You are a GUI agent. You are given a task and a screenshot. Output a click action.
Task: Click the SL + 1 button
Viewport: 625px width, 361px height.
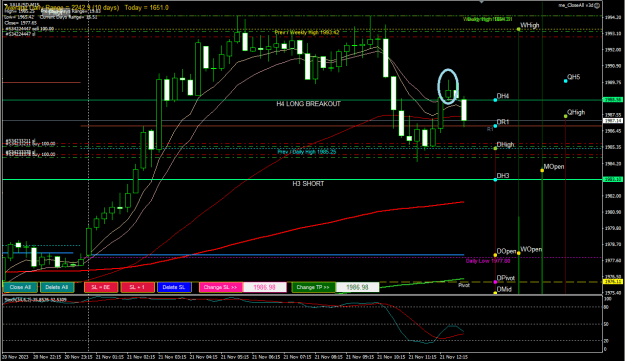137,287
